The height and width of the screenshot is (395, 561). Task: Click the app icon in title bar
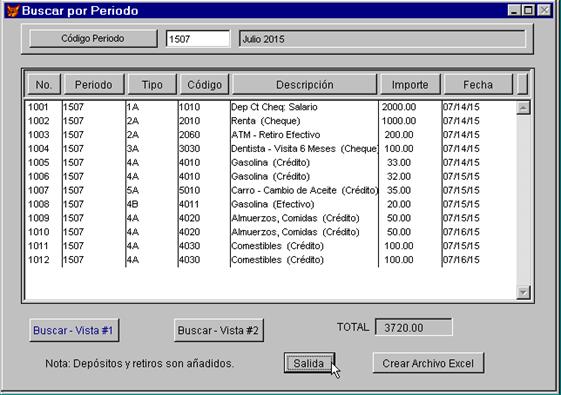pyautogui.click(x=13, y=11)
